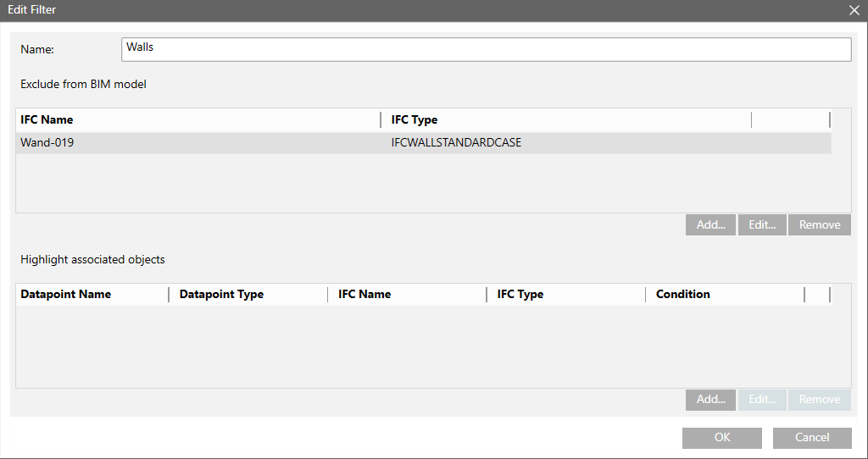Add a highlight associated object entry
868x459 pixels.
tap(710, 400)
